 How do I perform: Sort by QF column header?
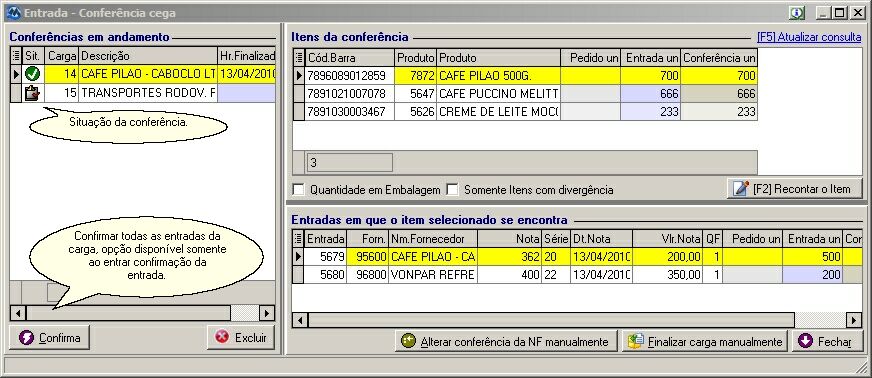712,239
